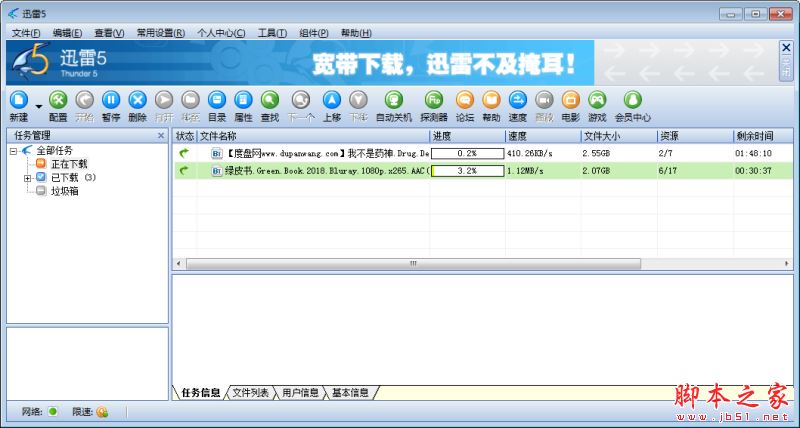Click the grayed camera icon in toolbar
This screenshot has height=428, width=800.
coord(544,100)
